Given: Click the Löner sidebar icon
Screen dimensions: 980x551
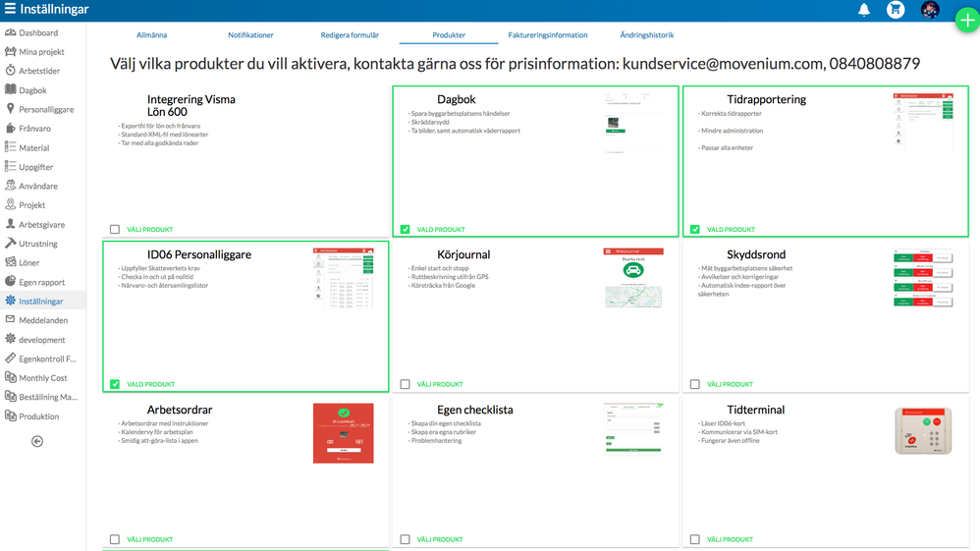Looking at the screenshot, I should [x=11, y=262].
